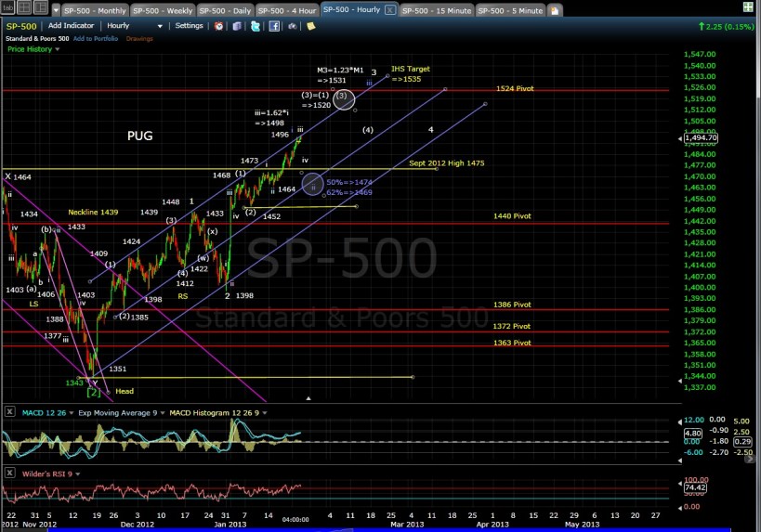The image size is (761, 532).
Task: Click the binoculars icon
Action: 292,26
